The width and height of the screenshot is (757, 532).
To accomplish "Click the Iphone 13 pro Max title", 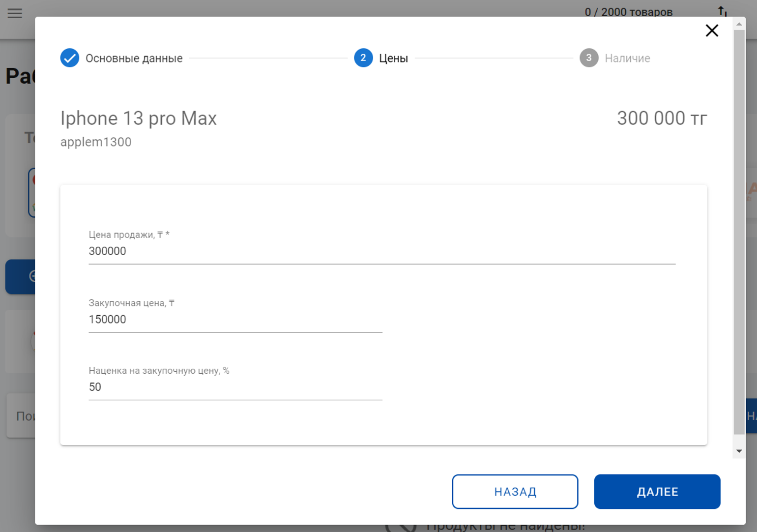I will (x=139, y=118).
